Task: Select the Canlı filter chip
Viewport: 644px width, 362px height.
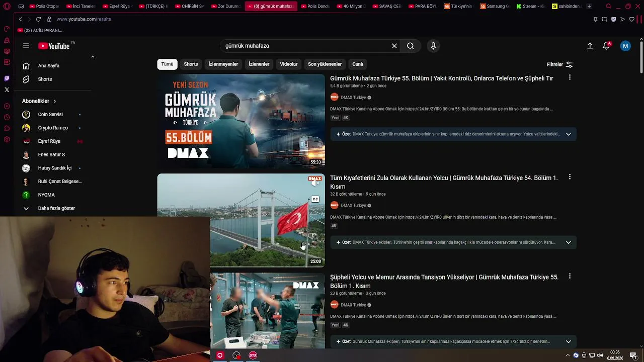Action: click(x=358, y=64)
